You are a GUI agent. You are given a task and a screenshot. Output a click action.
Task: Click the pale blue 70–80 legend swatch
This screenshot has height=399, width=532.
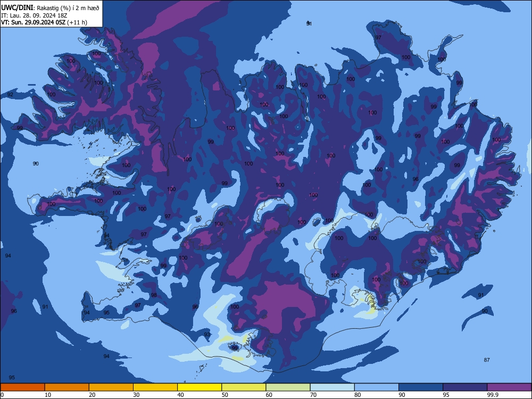[332, 387]
